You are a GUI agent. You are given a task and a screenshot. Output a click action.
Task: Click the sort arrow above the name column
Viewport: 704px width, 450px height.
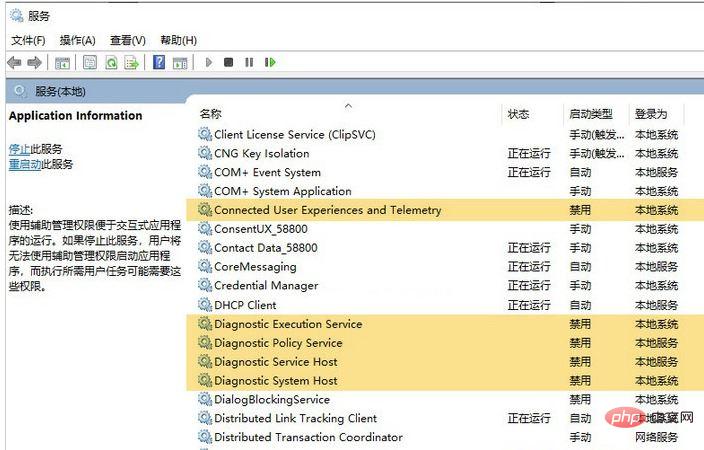pyautogui.click(x=348, y=106)
